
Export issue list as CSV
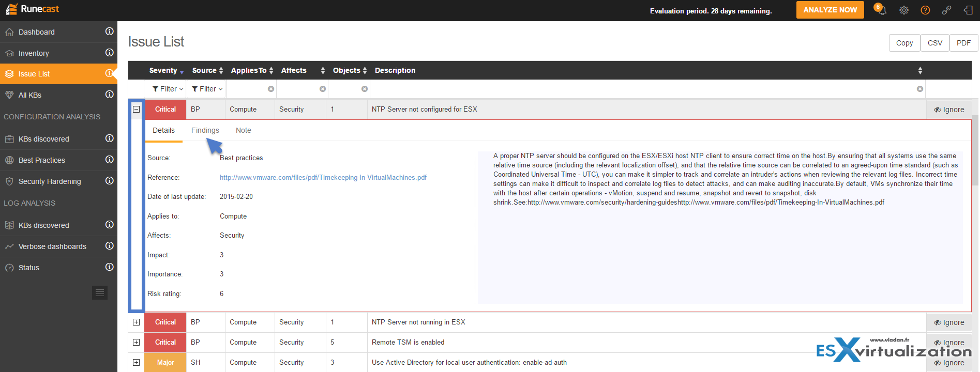[935, 43]
